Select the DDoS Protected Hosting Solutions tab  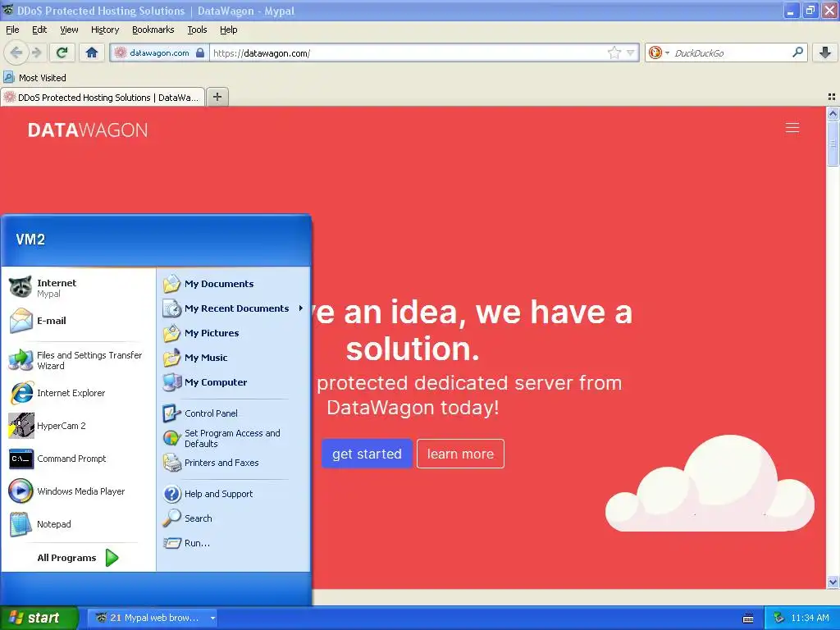pos(103,97)
